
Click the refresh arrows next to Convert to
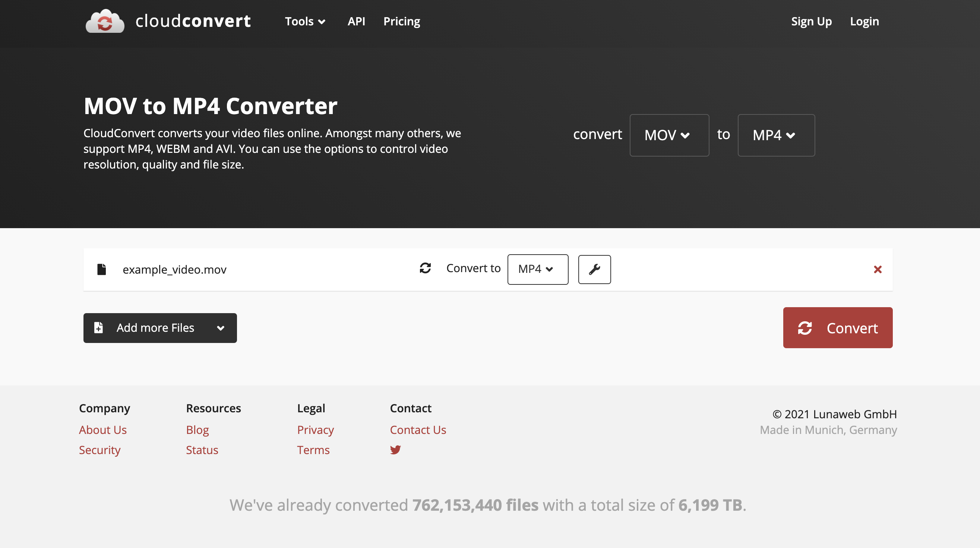tap(425, 268)
